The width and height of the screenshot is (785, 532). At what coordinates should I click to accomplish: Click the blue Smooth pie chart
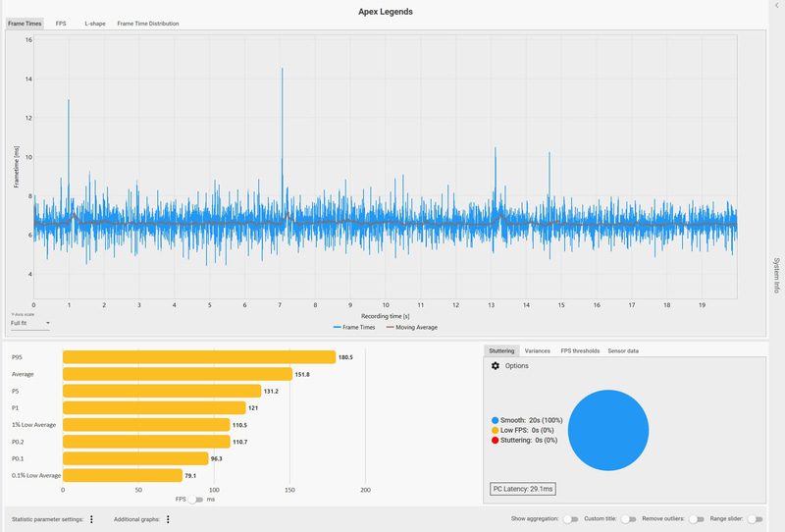pos(608,430)
